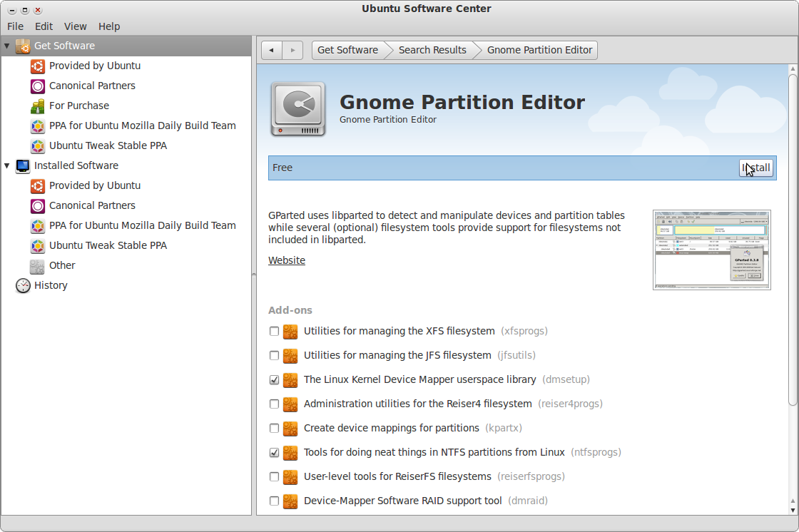The width and height of the screenshot is (799, 532).
Task: Uncheck the Linux Kernel Device Mapper add-on
Action: pyautogui.click(x=274, y=380)
